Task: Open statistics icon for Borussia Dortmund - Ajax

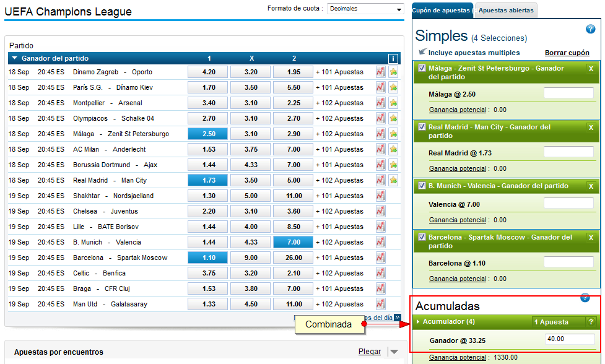Action: [380, 165]
